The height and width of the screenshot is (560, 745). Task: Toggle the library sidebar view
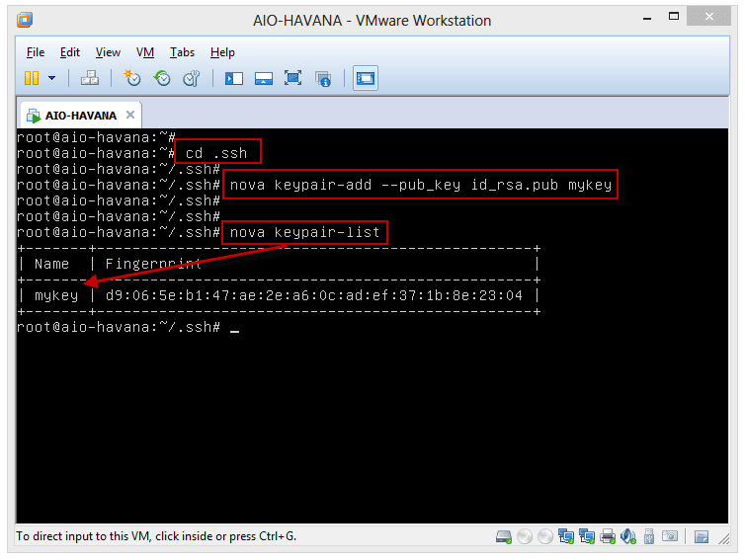pyautogui.click(x=234, y=78)
